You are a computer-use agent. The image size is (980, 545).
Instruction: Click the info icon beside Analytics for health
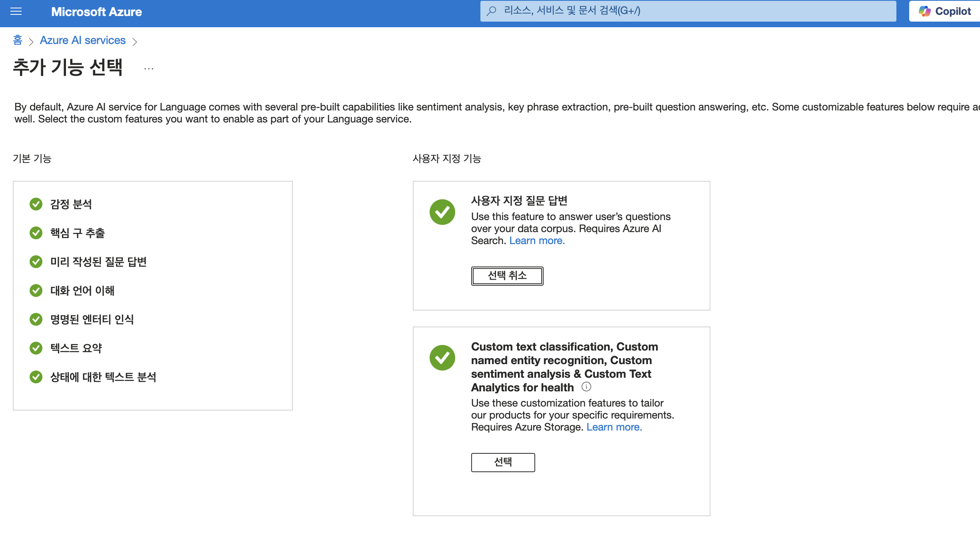(586, 387)
